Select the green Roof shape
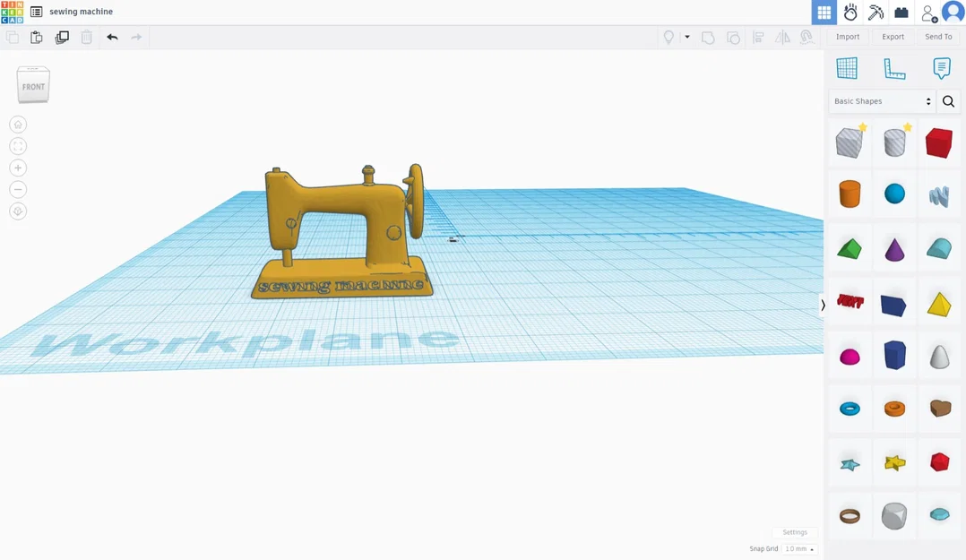Screen dimensions: 966x560 tap(850, 249)
